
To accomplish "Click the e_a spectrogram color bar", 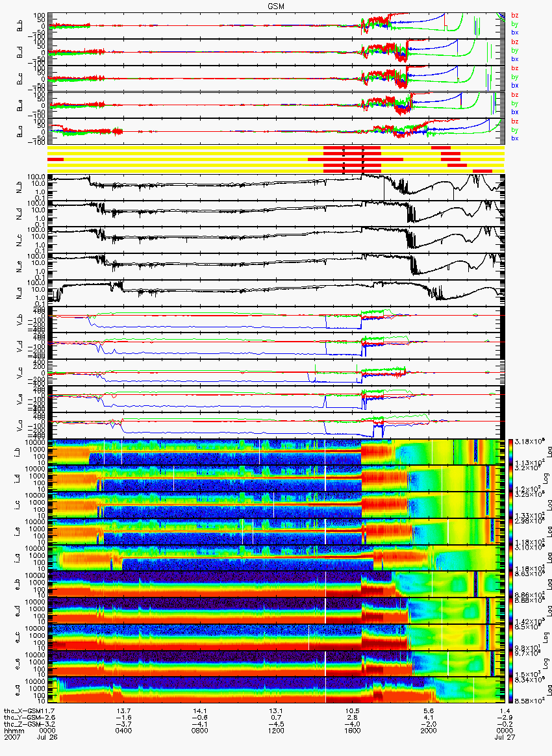I will point(511,690).
